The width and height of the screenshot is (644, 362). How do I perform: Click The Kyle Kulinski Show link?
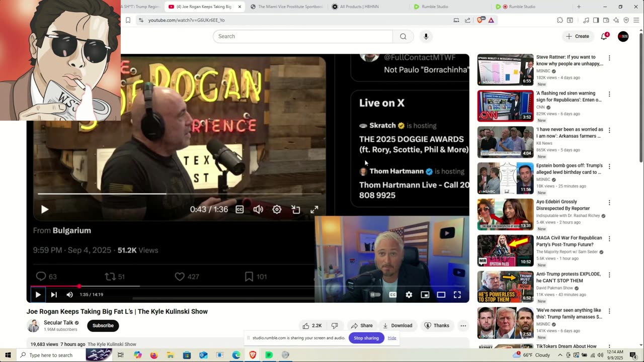[x=112, y=344]
